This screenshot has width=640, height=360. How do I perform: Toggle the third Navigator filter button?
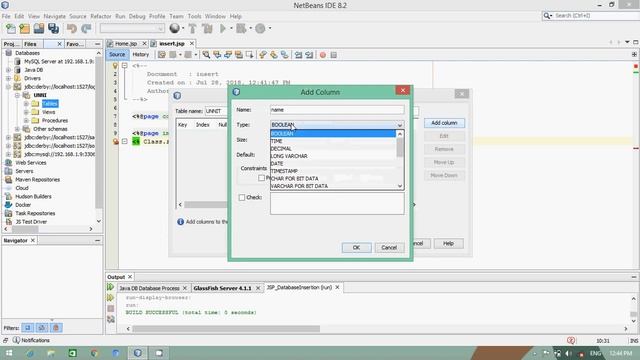[x=56, y=328]
